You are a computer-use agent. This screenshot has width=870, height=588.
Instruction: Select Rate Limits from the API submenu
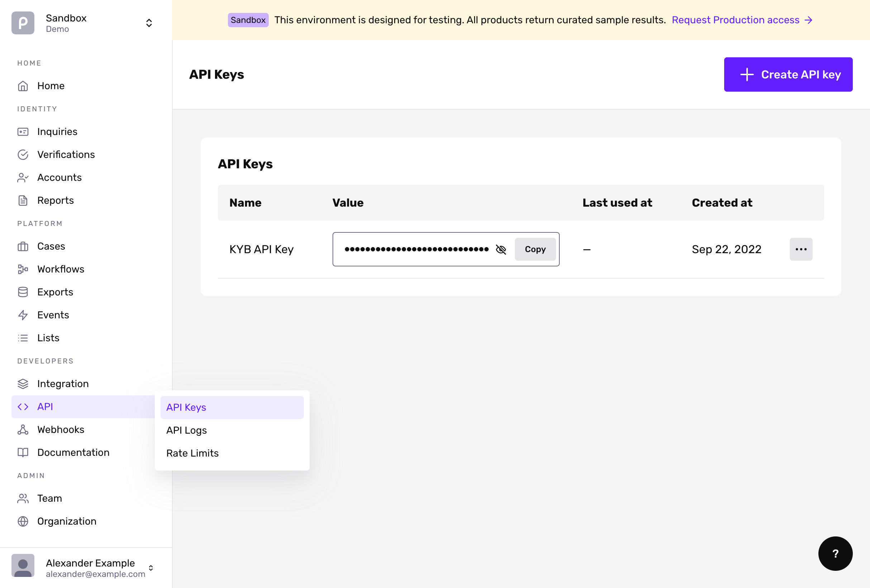192,453
